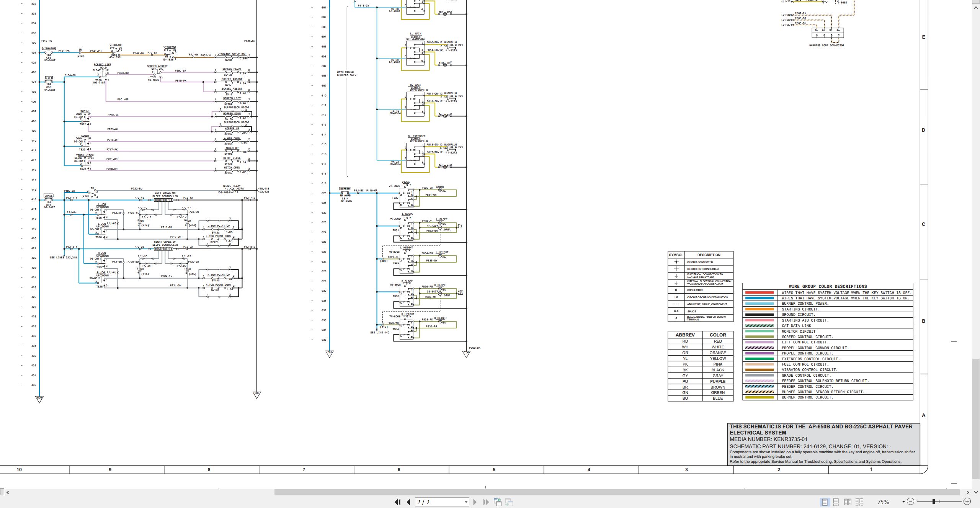Switch to single page view
Viewport: 980px width, 508px height.
pyautogui.click(x=825, y=502)
